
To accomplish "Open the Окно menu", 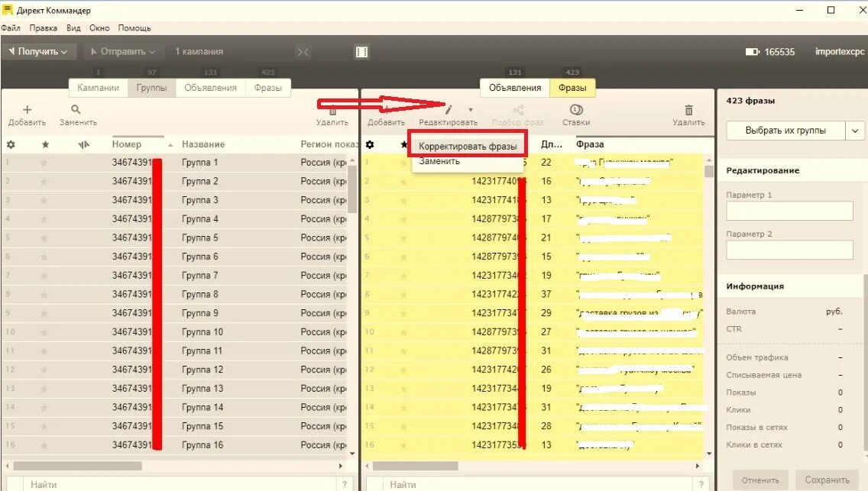I will [99, 27].
